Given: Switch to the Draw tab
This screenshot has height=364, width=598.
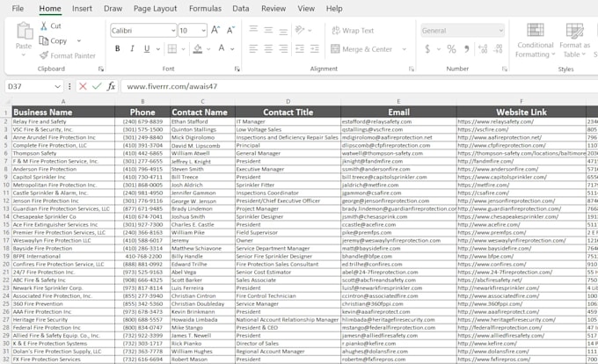Looking at the screenshot, I should (113, 9).
